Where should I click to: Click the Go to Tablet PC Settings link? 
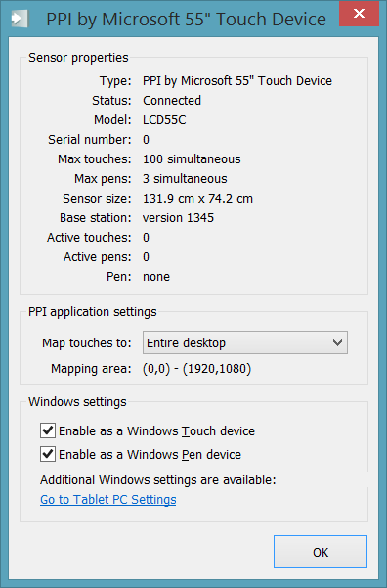(x=108, y=500)
